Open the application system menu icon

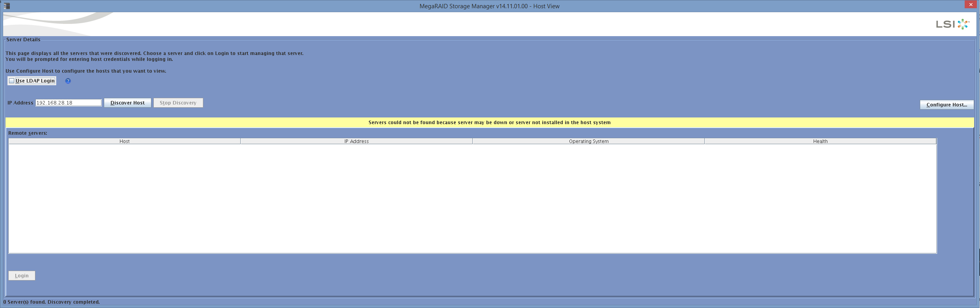tap(7, 6)
